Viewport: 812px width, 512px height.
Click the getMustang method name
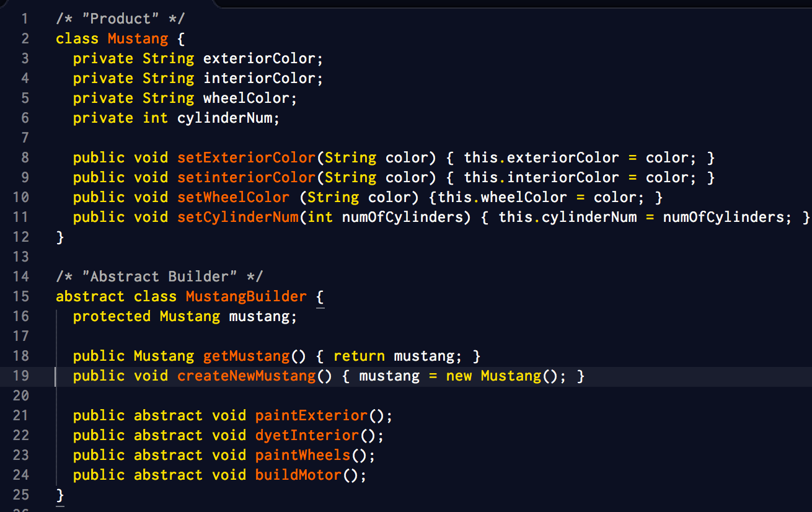247,356
